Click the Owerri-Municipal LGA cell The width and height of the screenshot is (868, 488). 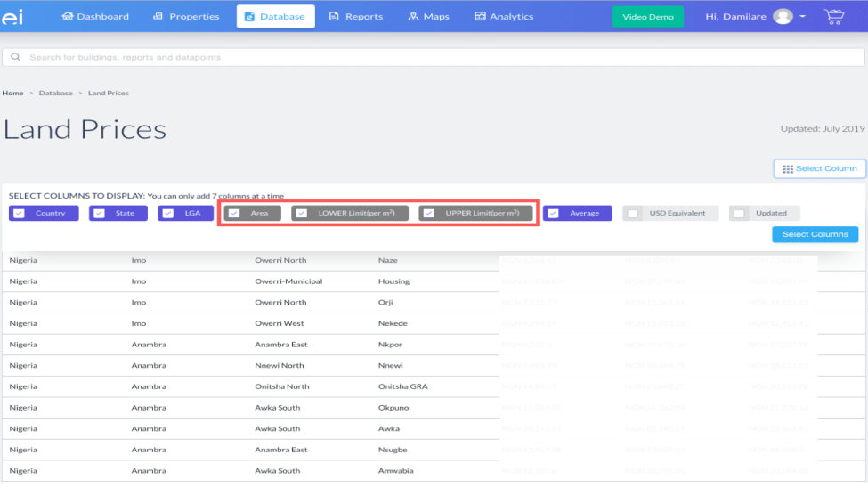pyautogui.click(x=288, y=281)
